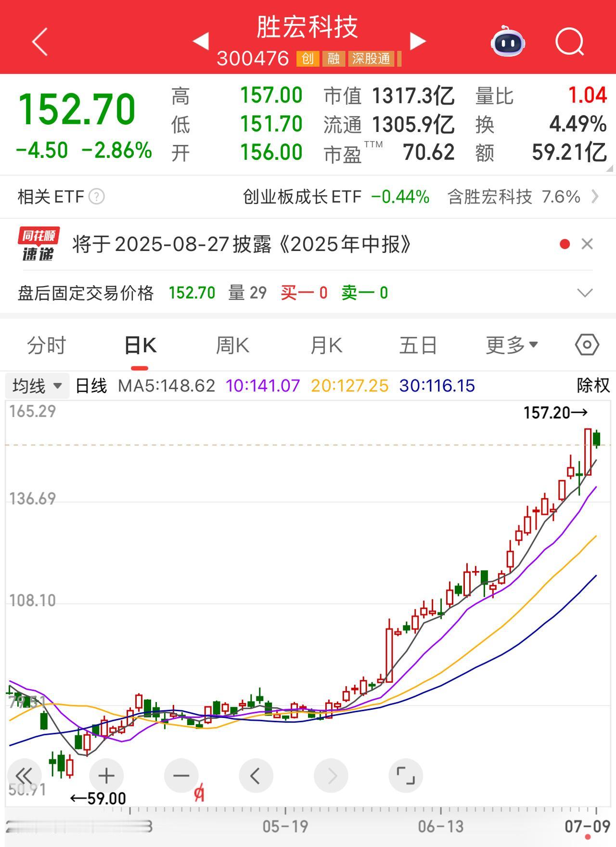Image resolution: width=616 pixels, height=847 pixels.
Task: Open search with the magnifier icon
Action: coord(570,41)
